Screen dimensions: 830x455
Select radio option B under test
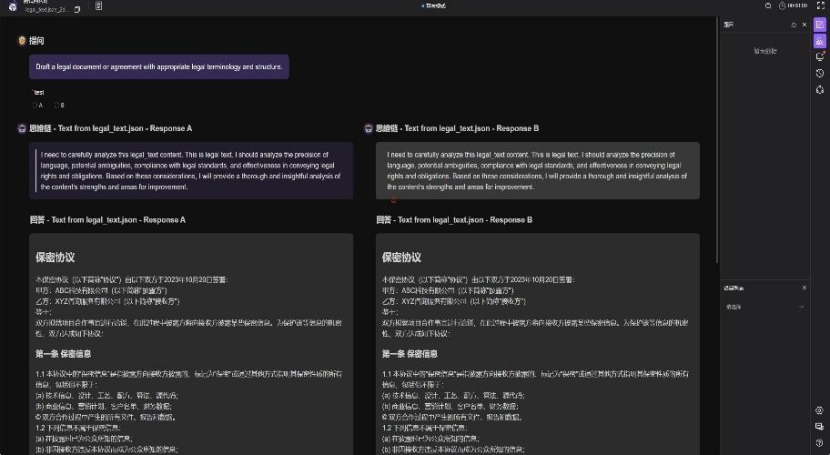[x=57, y=105]
